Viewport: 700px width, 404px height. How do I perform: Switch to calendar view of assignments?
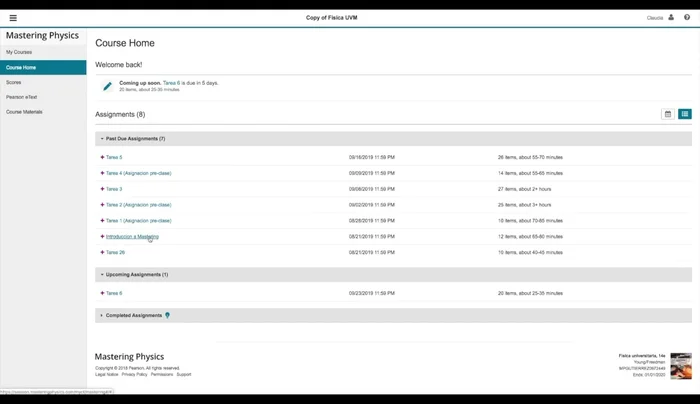668,114
